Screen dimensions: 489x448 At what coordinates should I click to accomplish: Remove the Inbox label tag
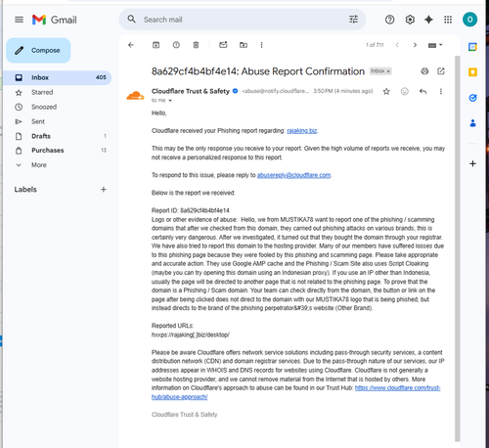tap(388, 71)
